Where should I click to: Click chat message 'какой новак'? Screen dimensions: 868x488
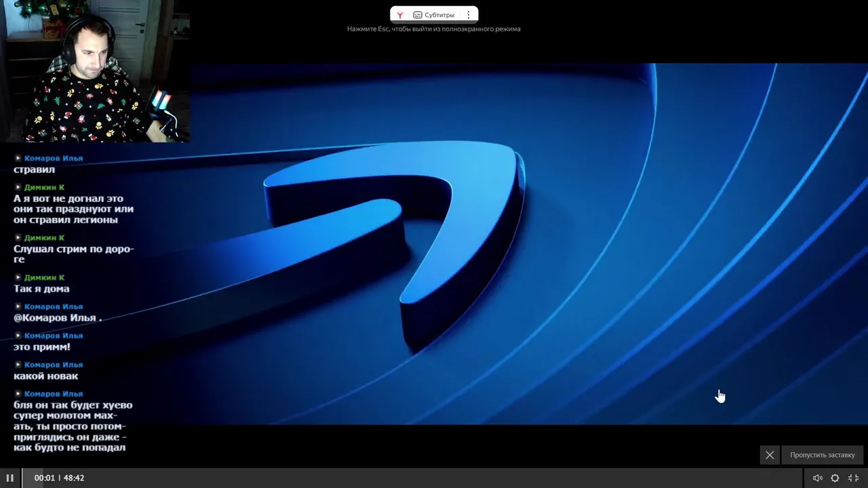45,376
